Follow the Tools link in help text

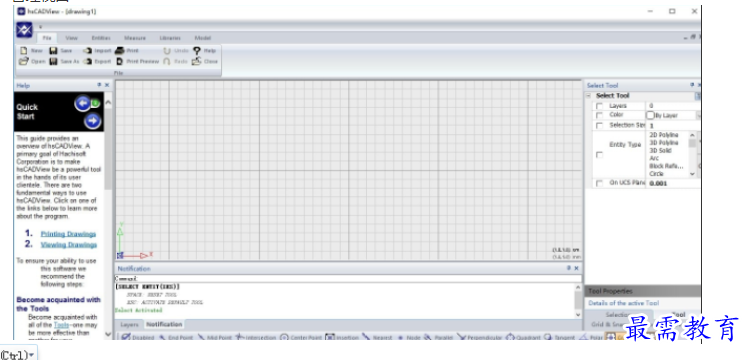(x=61, y=325)
